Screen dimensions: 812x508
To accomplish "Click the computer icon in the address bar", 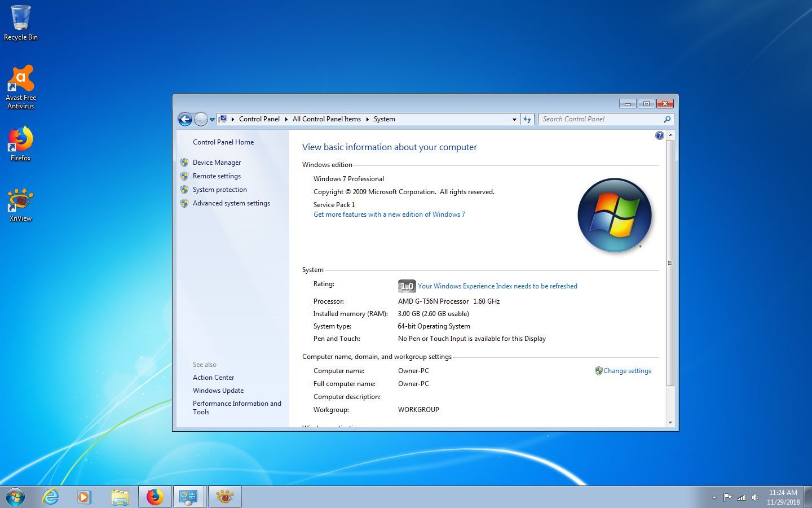I will click(x=223, y=119).
